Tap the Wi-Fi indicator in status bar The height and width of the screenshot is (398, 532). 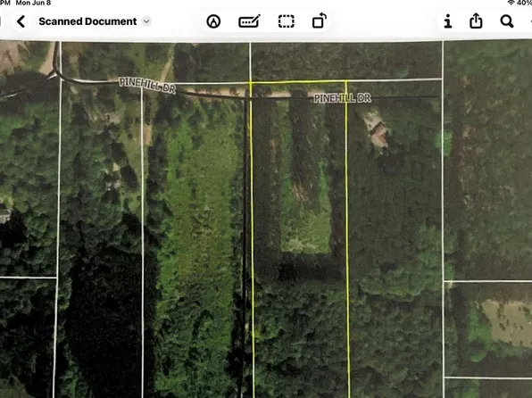511,3
